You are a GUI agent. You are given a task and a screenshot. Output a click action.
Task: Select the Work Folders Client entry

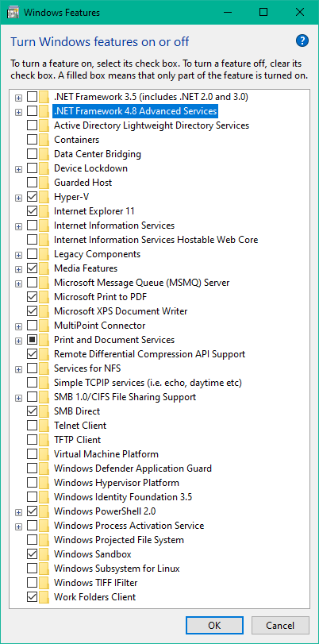[95, 597]
